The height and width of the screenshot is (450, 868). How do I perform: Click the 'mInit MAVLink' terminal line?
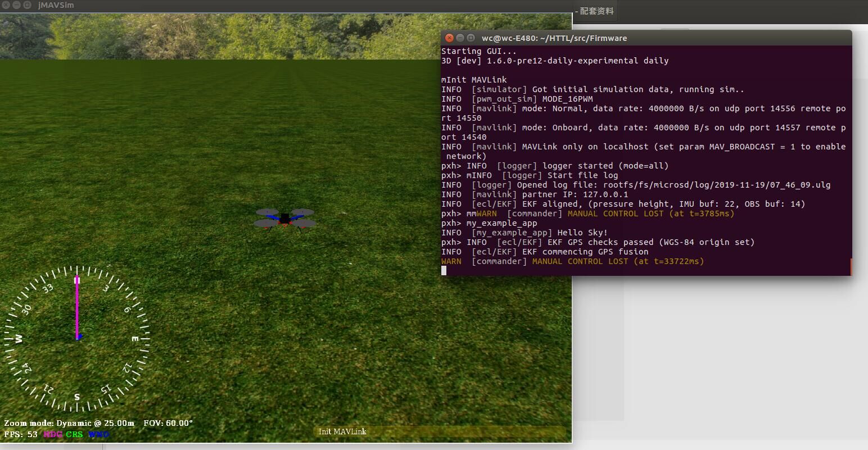tap(474, 80)
